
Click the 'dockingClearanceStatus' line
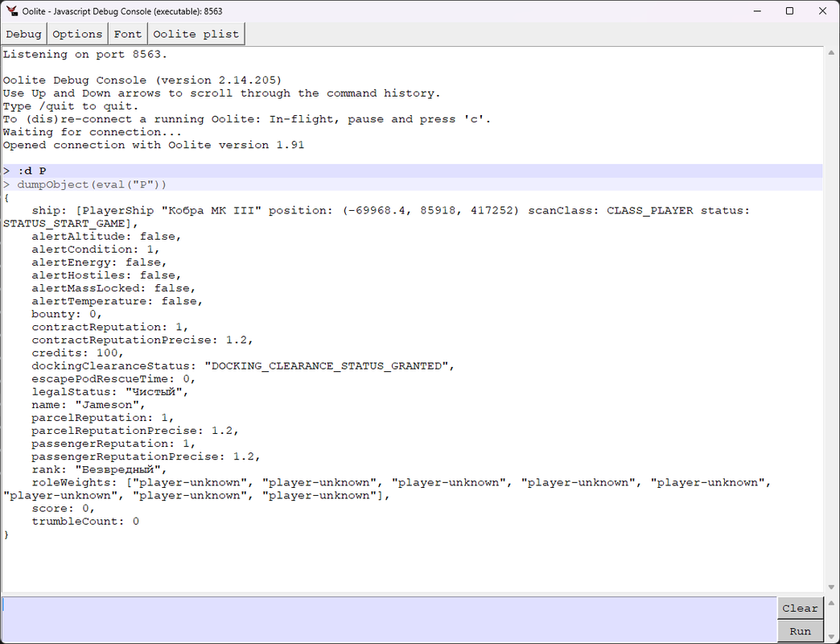coord(243,366)
